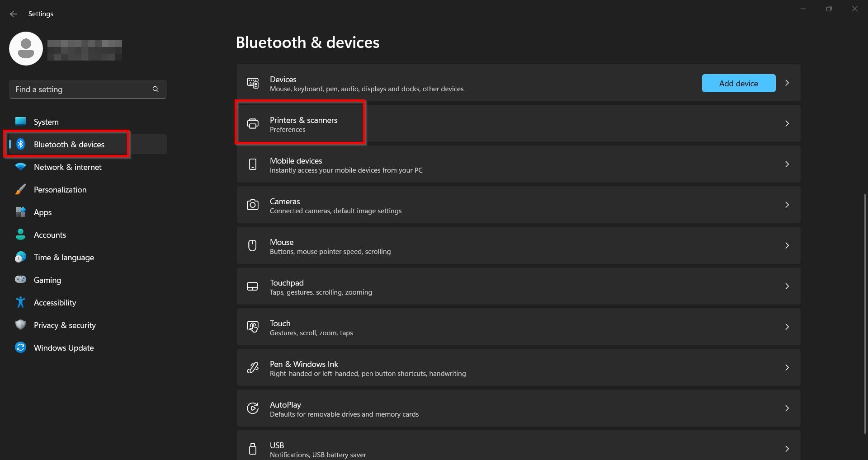Click the search magnifier icon
868x460 pixels.
click(156, 89)
